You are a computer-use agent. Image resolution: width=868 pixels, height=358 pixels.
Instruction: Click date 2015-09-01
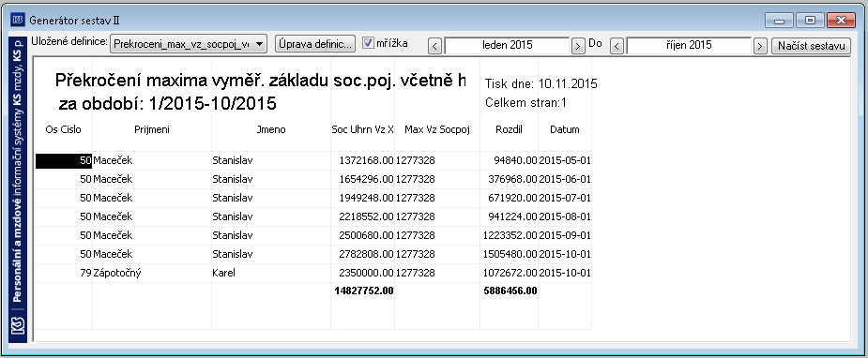[x=565, y=235]
